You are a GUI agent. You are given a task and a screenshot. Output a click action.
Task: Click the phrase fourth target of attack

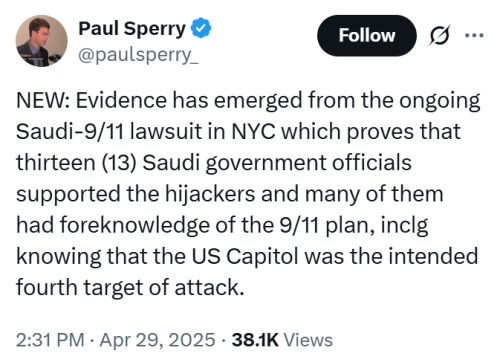(130, 288)
